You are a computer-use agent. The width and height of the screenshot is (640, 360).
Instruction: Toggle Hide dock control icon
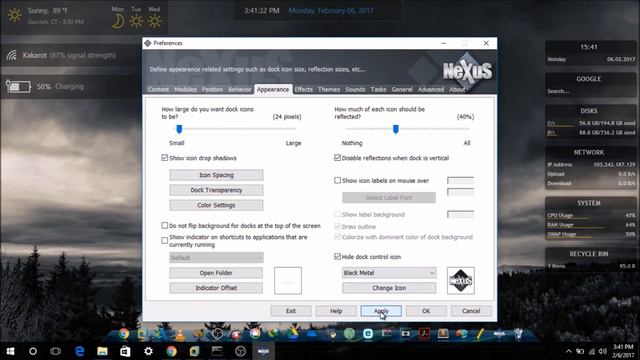click(x=337, y=256)
